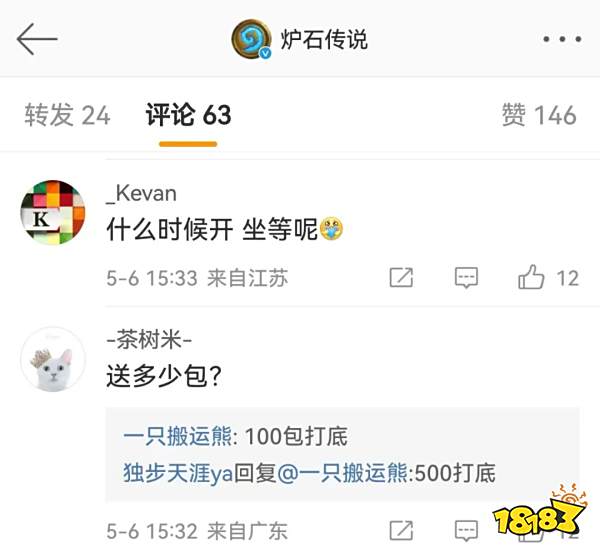Open the three-dot more options menu
This screenshot has height=552, width=600.
click(562, 39)
